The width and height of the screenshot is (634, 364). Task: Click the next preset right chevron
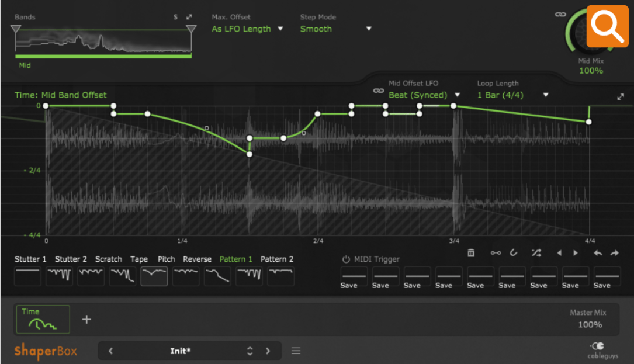[x=268, y=351]
